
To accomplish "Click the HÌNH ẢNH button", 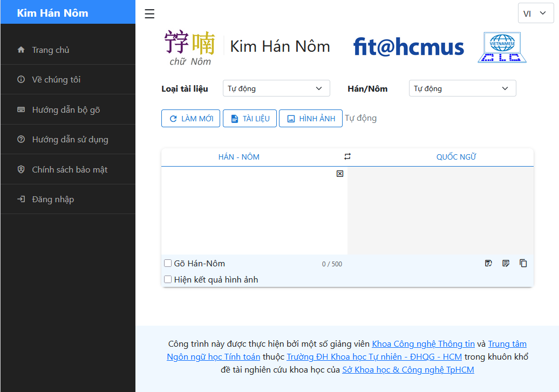I will pyautogui.click(x=311, y=119).
